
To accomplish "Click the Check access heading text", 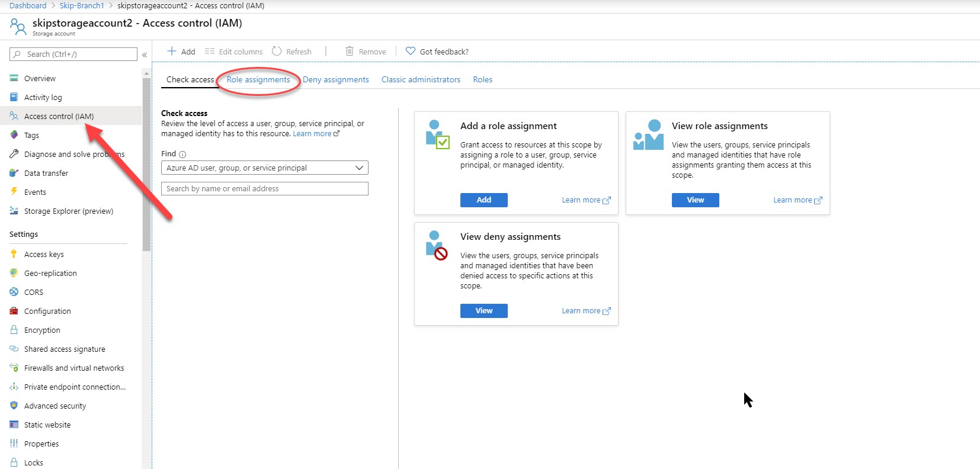I will tap(184, 113).
